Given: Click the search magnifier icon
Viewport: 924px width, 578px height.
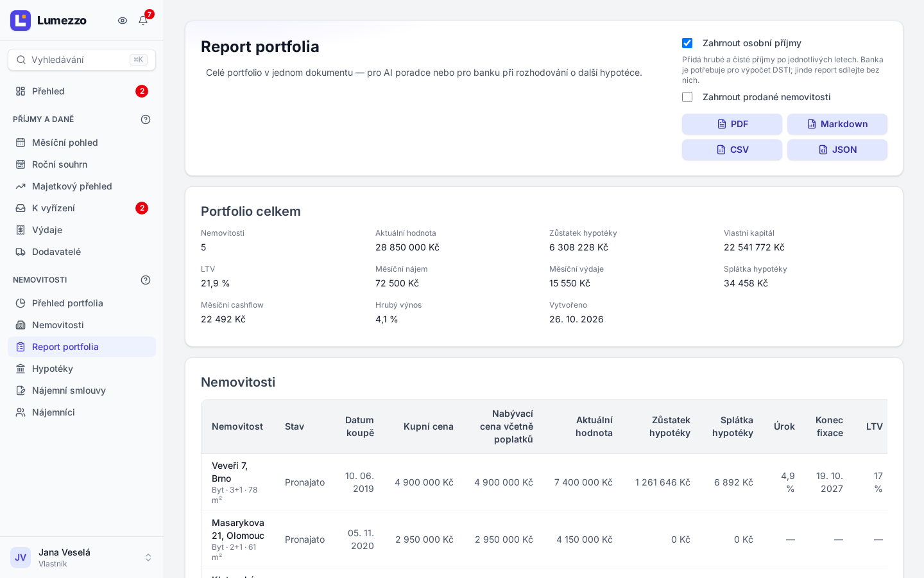Looking at the screenshot, I should point(21,60).
